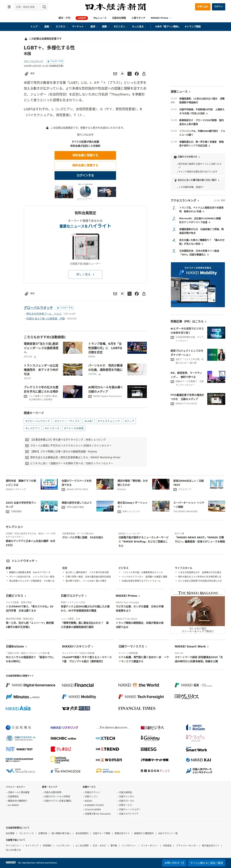231x868 pixels.
Task: Click the LIVE中 badge in the top menu
Action: point(82,18)
